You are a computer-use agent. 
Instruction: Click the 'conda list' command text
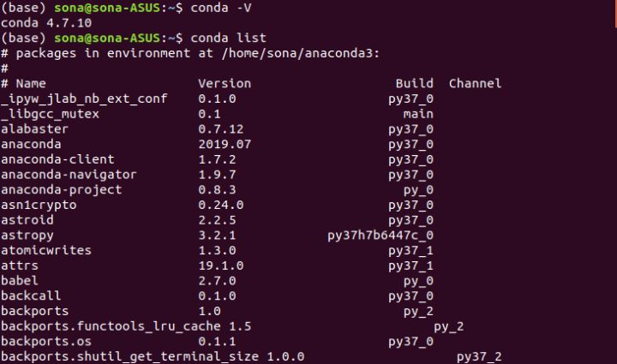point(228,38)
